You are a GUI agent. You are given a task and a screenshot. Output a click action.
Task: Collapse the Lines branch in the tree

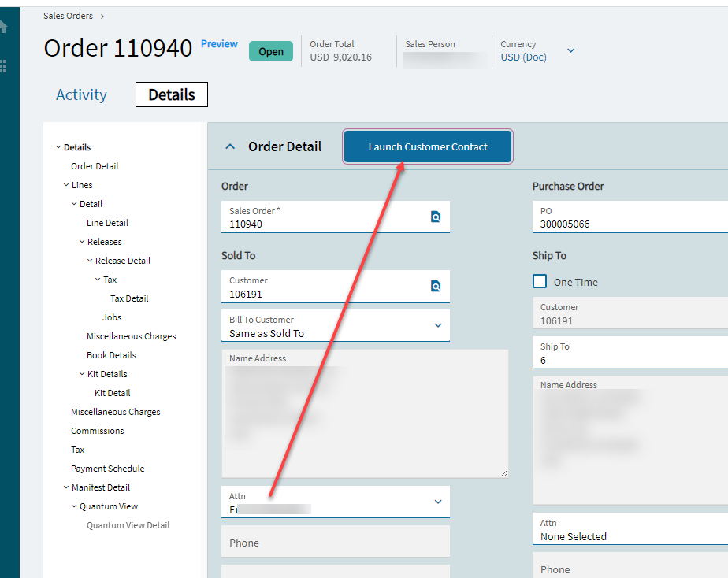[x=66, y=184]
